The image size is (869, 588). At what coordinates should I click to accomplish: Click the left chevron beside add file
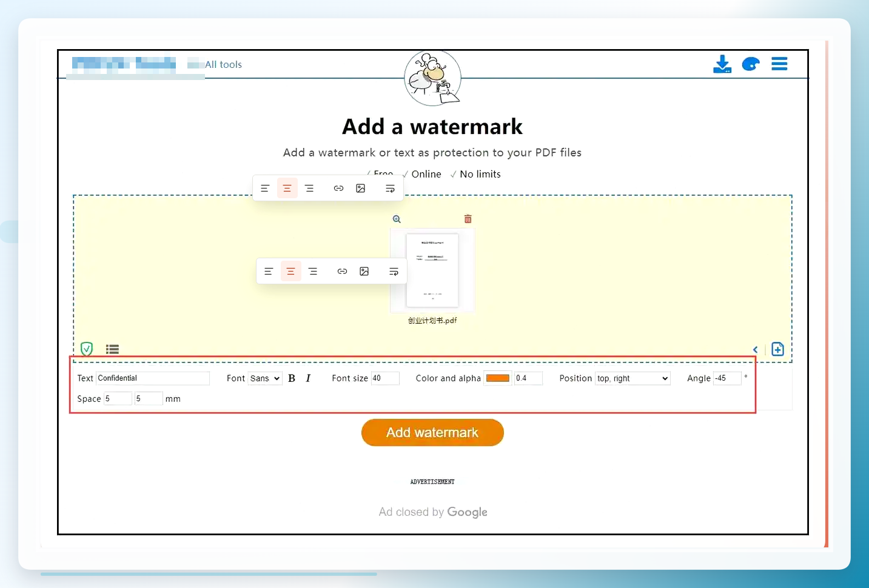tap(756, 350)
